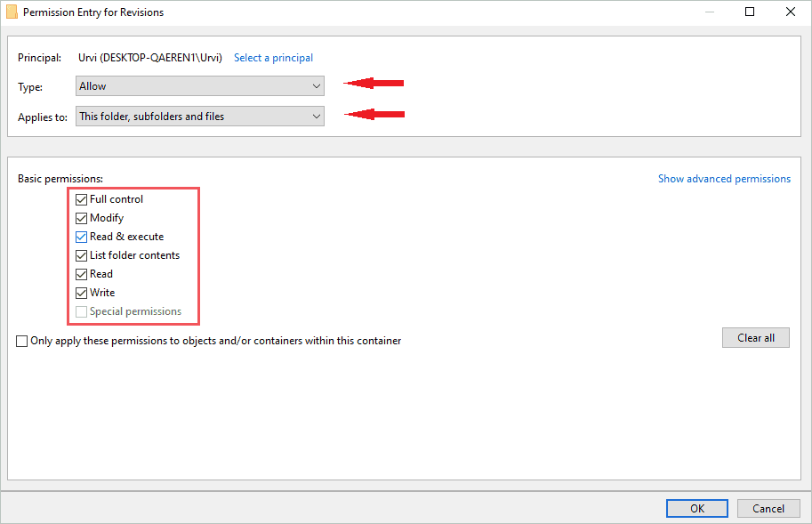Click Select a principal link
Screen dimensions: 812x524
tap(273, 58)
